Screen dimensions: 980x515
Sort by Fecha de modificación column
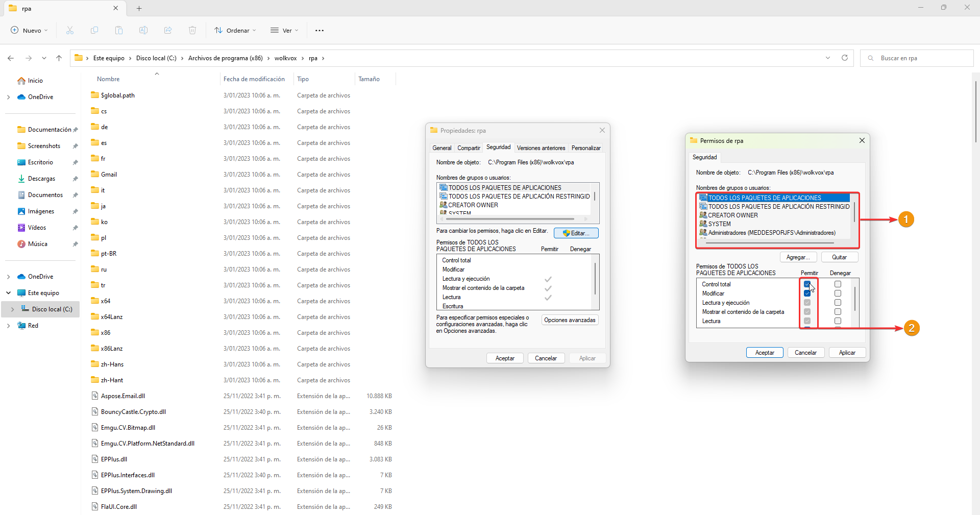[254, 79]
